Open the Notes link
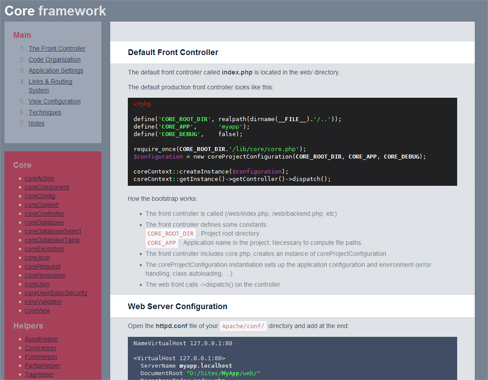This screenshot has height=380, width=488. (36, 123)
